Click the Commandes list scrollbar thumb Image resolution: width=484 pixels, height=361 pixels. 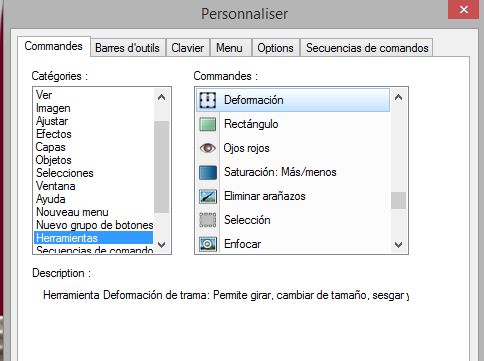pyautogui.click(x=398, y=201)
